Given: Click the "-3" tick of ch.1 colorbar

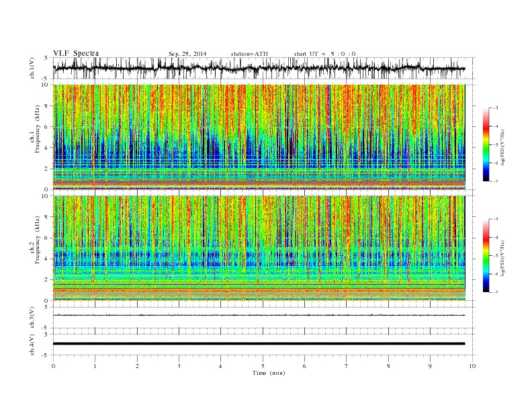Looking at the screenshot, I should [496, 108].
